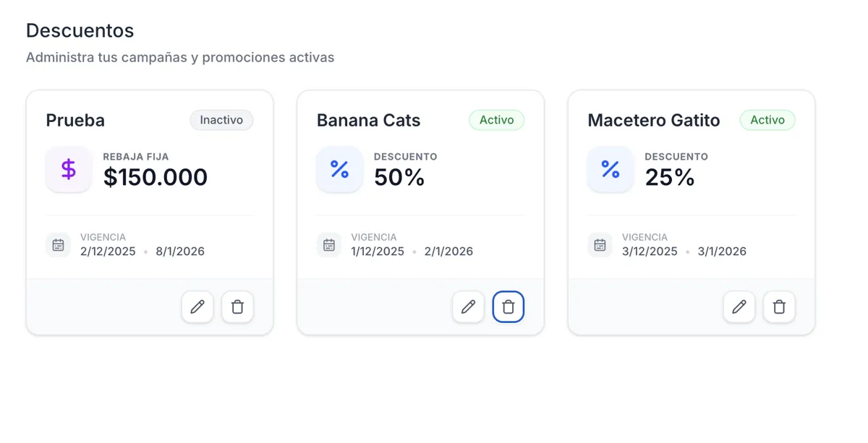
Task: Click the Prueba calendar icon
Action: [x=58, y=245]
